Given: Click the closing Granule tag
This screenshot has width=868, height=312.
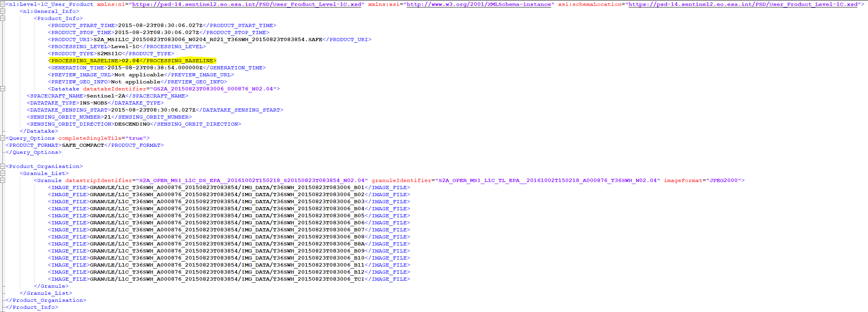Looking at the screenshot, I should click(51, 286).
